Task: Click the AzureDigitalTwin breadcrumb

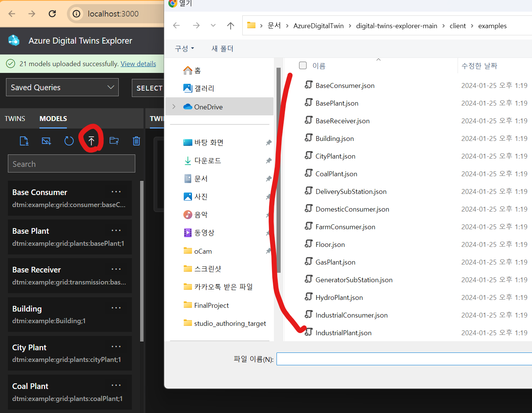Action: pyautogui.click(x=319, y=26)
